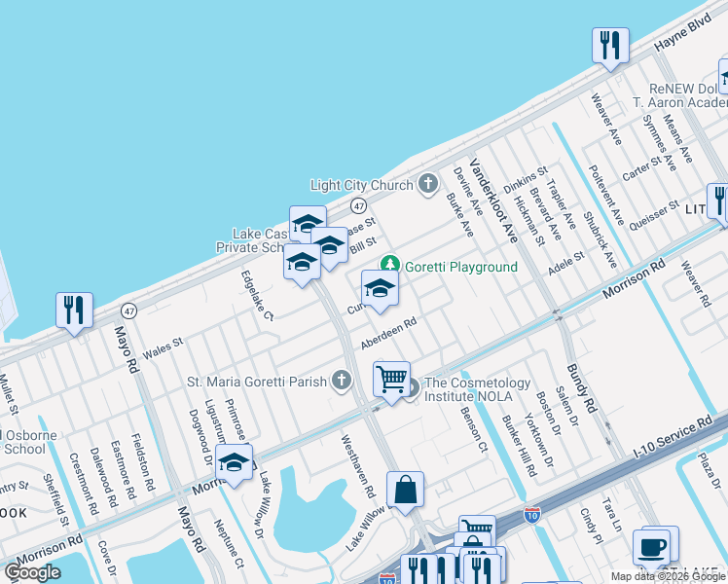
Task: Click the Aberdeen Rd street label
Action: (x=388, y=333)
